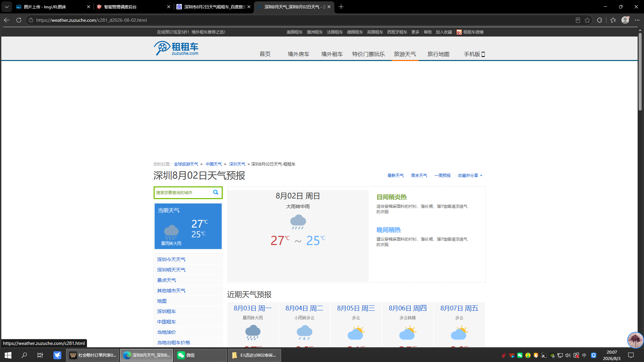This screenshot has height=362, width=644.
Task: Open the tab list dropdown arrow
Action: 6,7
